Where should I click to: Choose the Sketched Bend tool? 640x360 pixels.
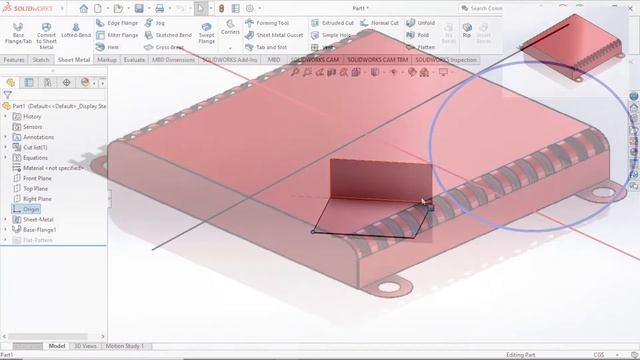[168, 36]
